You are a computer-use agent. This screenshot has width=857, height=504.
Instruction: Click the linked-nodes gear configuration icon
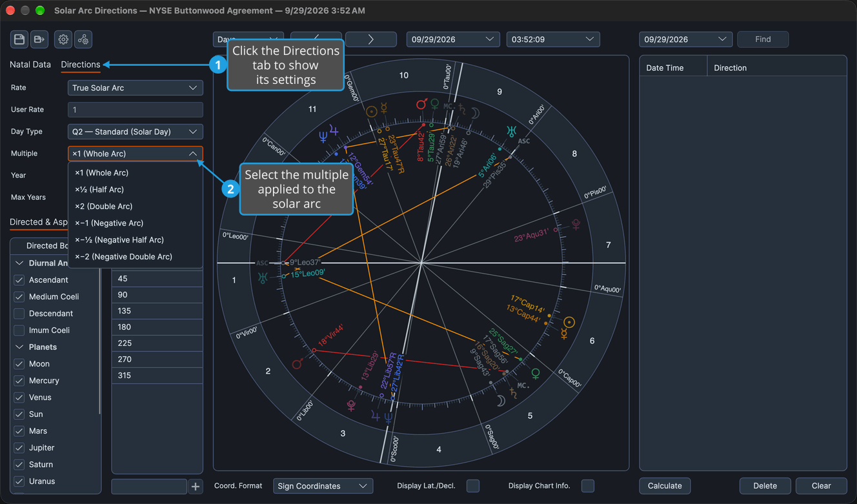click(83, 39)
